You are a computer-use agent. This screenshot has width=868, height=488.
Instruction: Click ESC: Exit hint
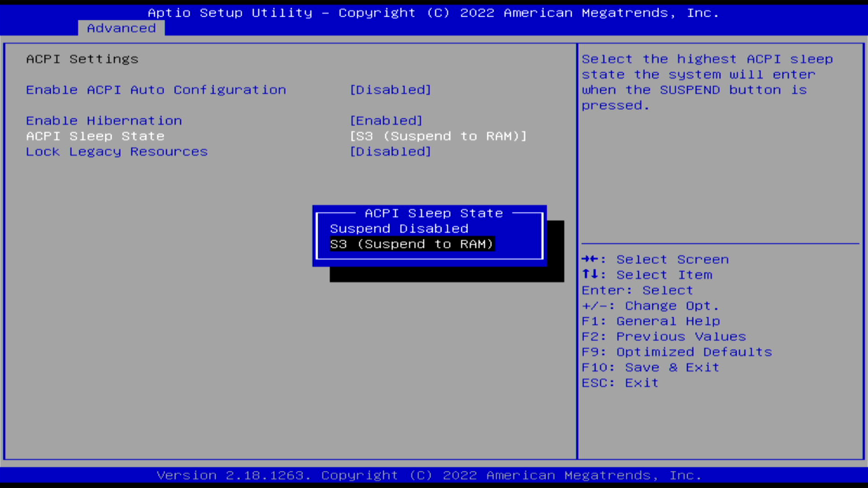pos(620,383)
